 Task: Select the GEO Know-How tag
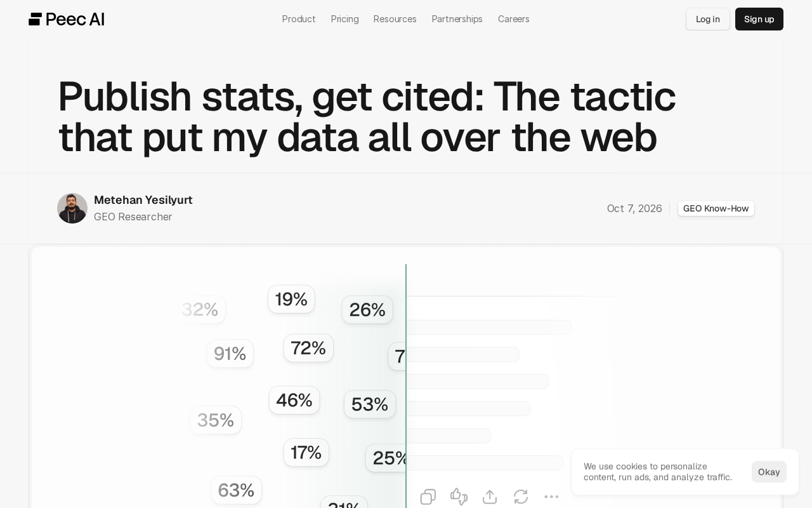716,208
